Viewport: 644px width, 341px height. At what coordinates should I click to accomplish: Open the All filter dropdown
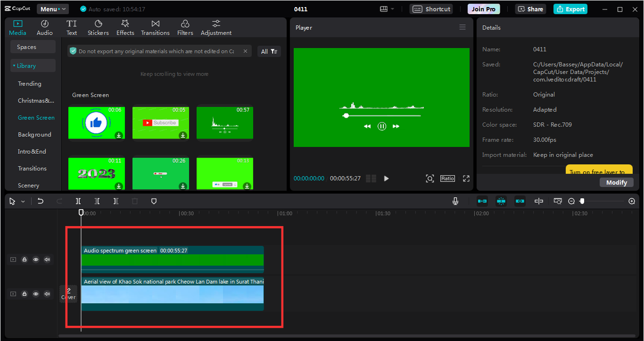click(x=269, y=51)
